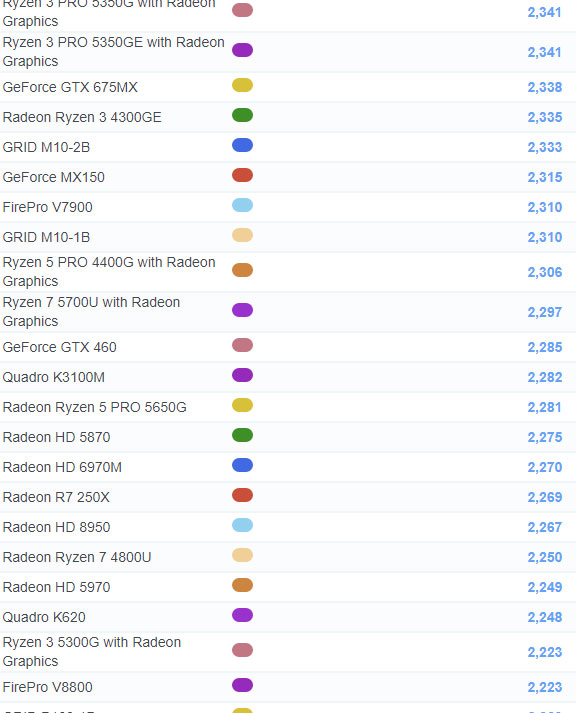The height and width of the screenshot is (713, 576).
Task: Click score 2,285 for GeForce GTX 460
Action: pos(545,347)
